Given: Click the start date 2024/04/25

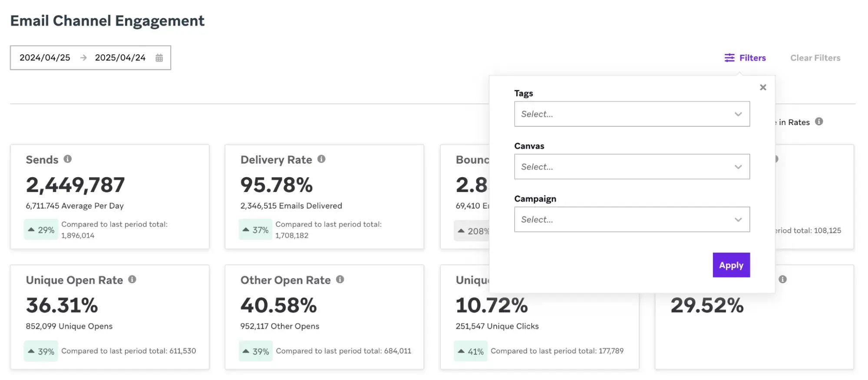Looking at the screenshot, I should coord(45,58).
